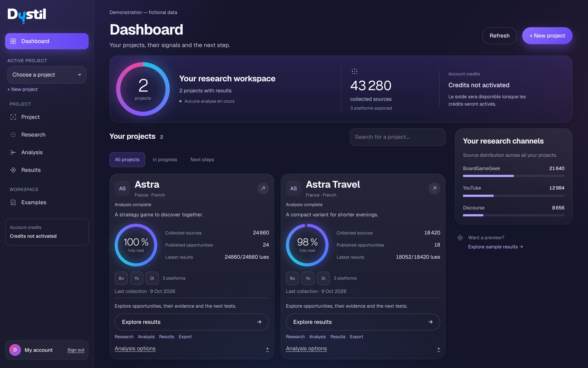Image resolution: width=588 pixels, height=368 pixels.
Task: Click the plus icon on Astra Analysis options
Action: (x=267, y=349)
